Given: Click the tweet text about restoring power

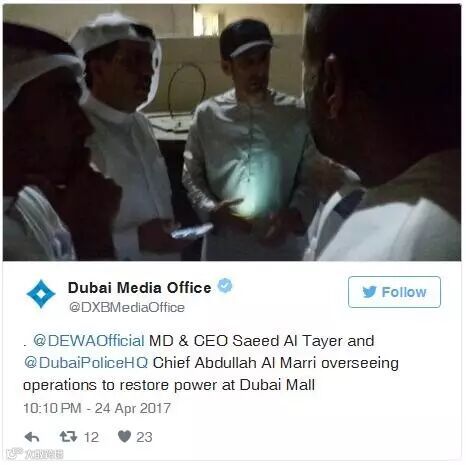Looking at the screenshot, I should [x=211, y=363].
